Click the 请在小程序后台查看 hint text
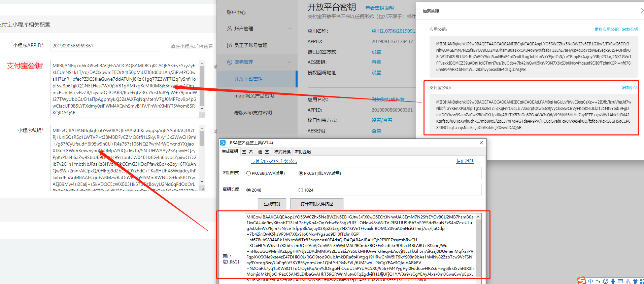644x284 pixels. point(192,46)
